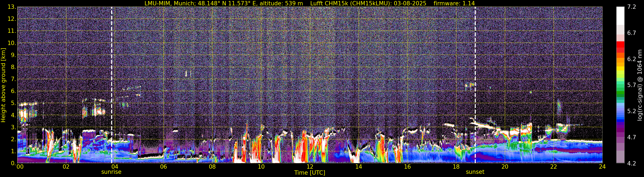Screen dimensions: 644x177
Task: Click the "5." height axis tick label
Action: click(x=13, y=103)
